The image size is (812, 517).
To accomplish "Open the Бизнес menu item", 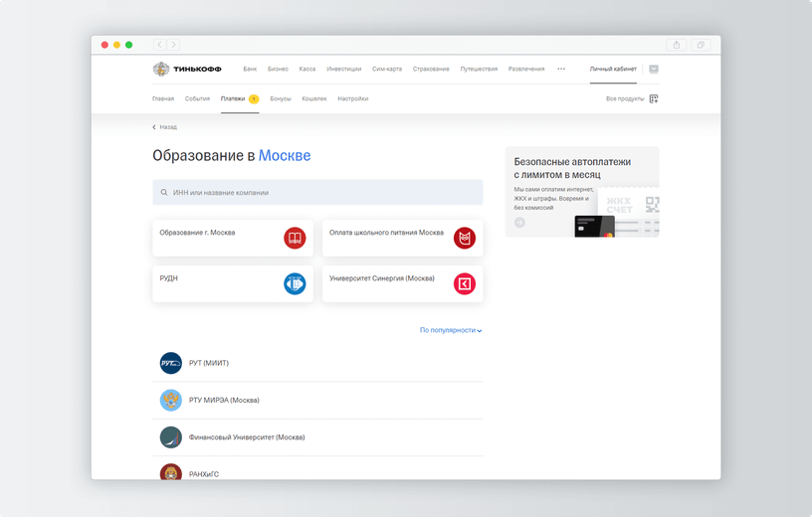I will [278, 69].
